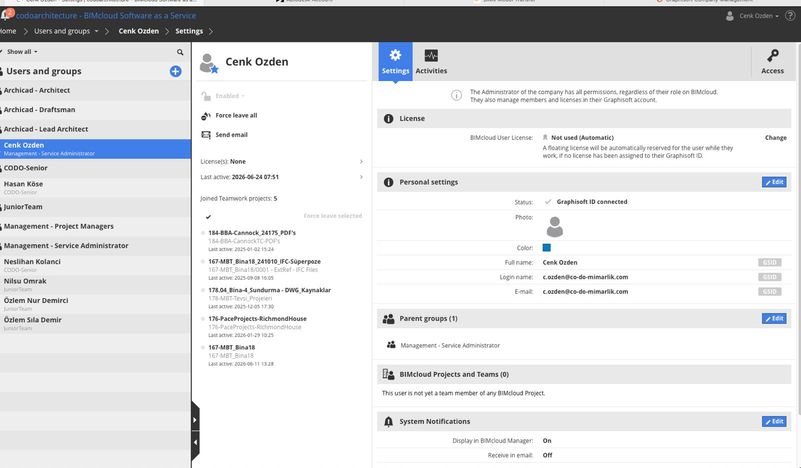Screen dimensions: 801x468
Task: Edit Personal settings
Action: coord(774,182)
